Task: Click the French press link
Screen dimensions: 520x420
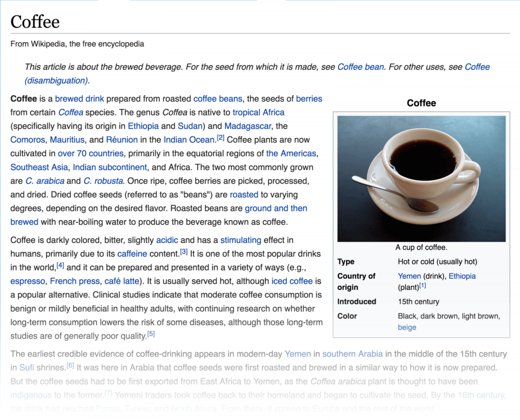Action: (x=75, y=281)
